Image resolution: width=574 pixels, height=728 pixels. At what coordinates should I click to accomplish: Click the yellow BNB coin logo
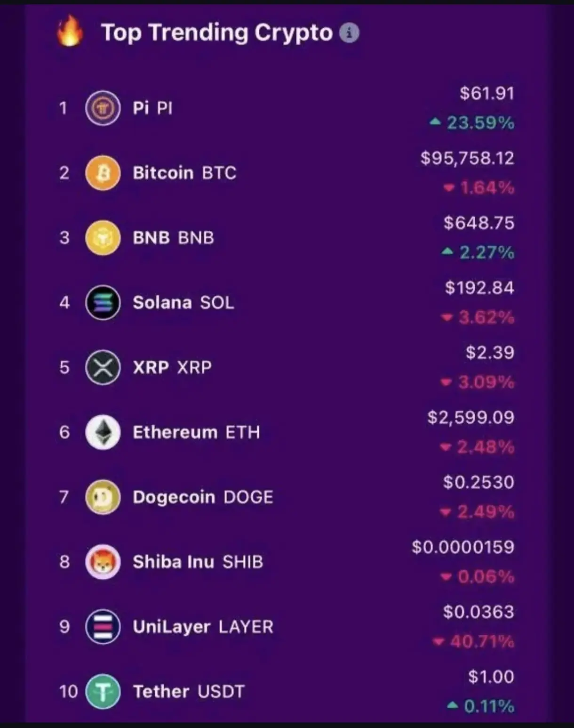point(103,238)
